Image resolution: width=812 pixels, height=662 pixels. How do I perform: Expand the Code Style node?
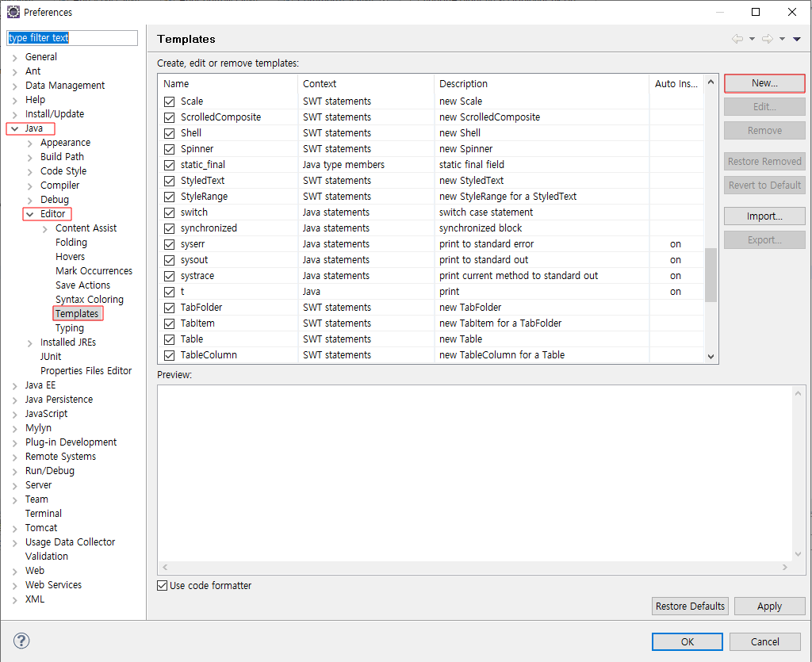pos(30,171)
